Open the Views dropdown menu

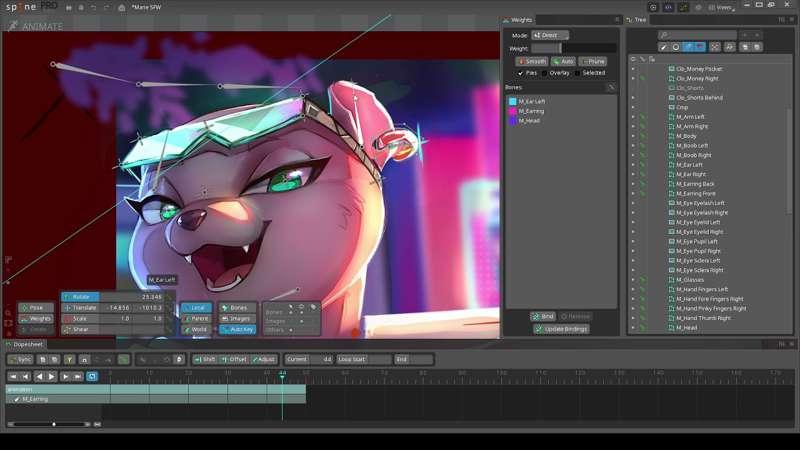tap(722, 8)
